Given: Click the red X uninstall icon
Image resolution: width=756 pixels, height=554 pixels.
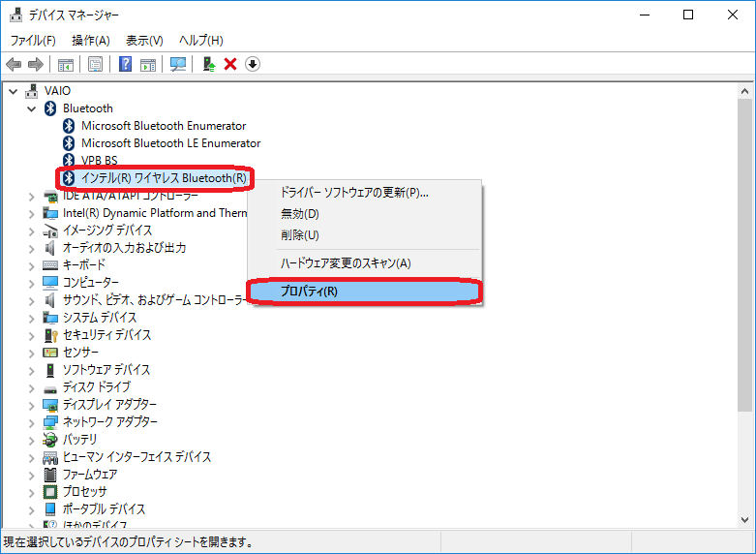Looking at the screenshot, I should coord(230,64).
